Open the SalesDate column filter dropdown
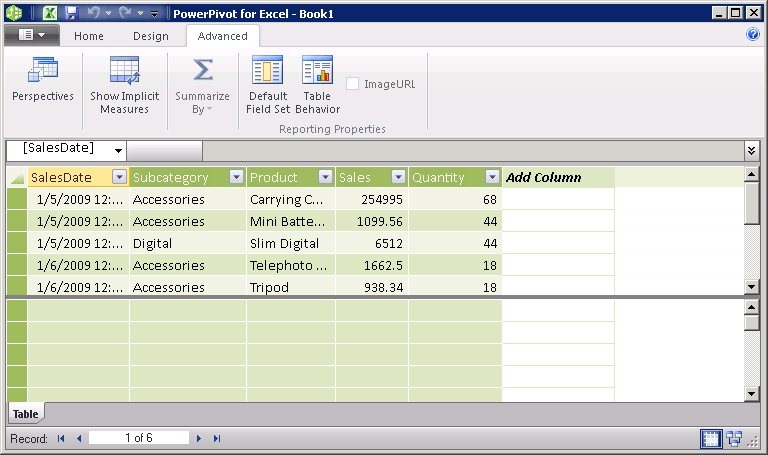This screenshot has width=768, height=455. [120, 177]
